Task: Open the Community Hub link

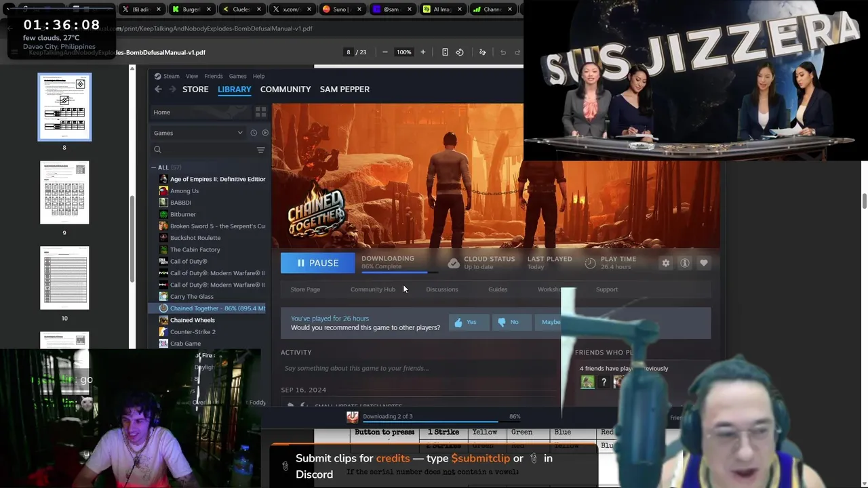Action: 373,289
